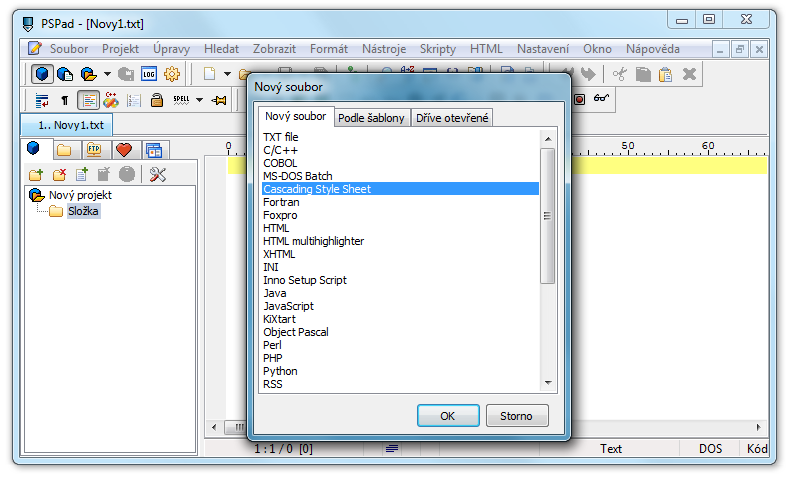Screen dimensions: 790x479
Task: Click the project tools wrench icon
Action: click(157, 175)
